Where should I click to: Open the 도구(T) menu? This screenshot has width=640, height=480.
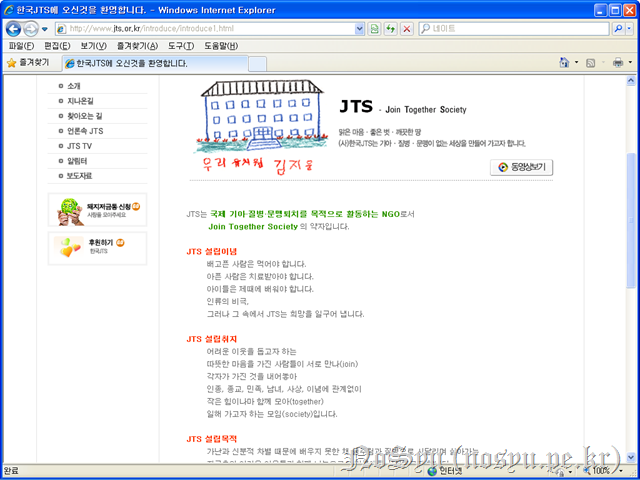(181, 46)
